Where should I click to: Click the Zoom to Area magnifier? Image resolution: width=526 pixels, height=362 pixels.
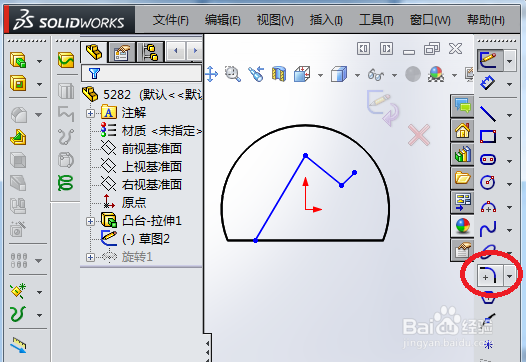click(232, 74)
